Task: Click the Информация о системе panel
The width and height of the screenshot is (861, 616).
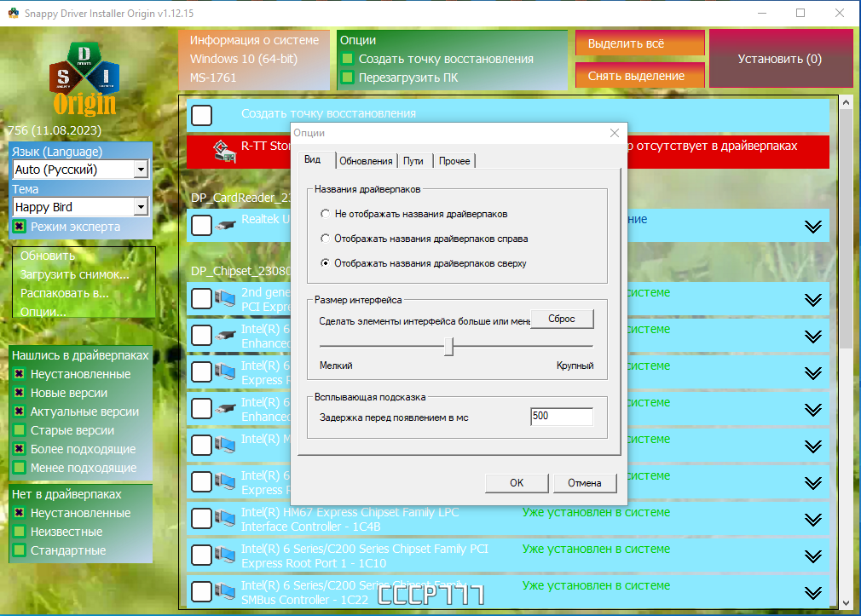Action: (254, 60)
